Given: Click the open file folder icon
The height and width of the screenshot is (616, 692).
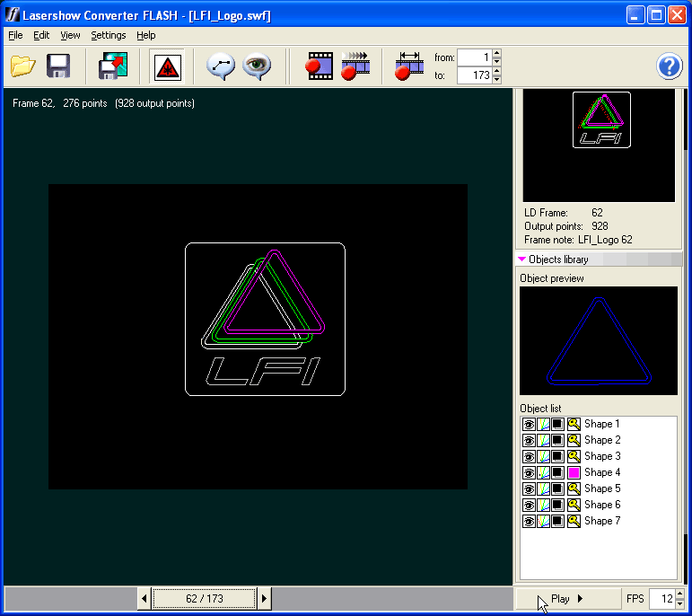Looking at the screenshot, I should tap(22, 66).
